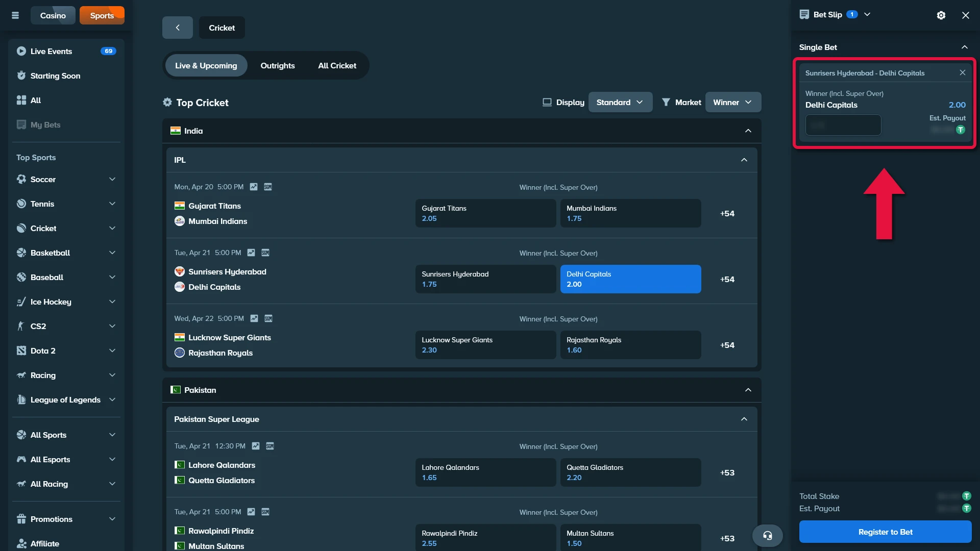Click the Racing horse icon

21,375
